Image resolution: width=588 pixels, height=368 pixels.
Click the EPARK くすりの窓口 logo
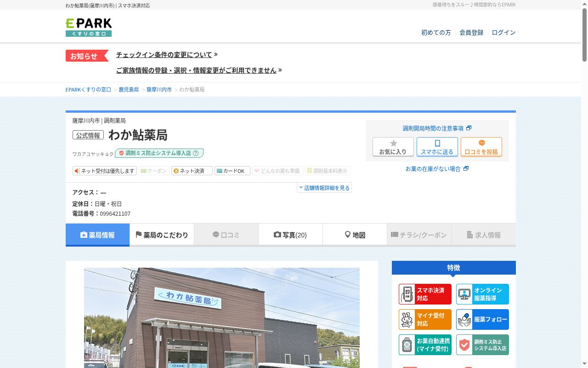[89, 28]
